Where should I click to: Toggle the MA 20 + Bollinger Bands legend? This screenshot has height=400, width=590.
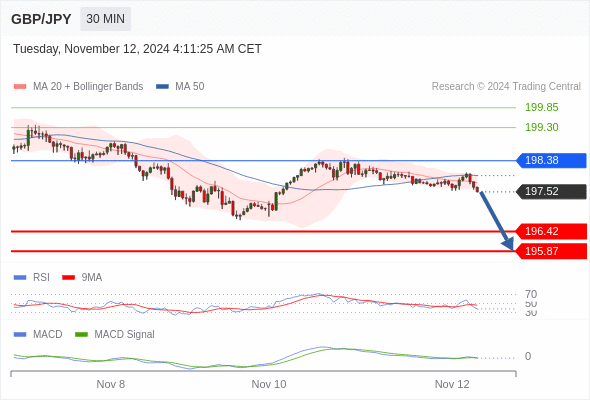point(78,87)
